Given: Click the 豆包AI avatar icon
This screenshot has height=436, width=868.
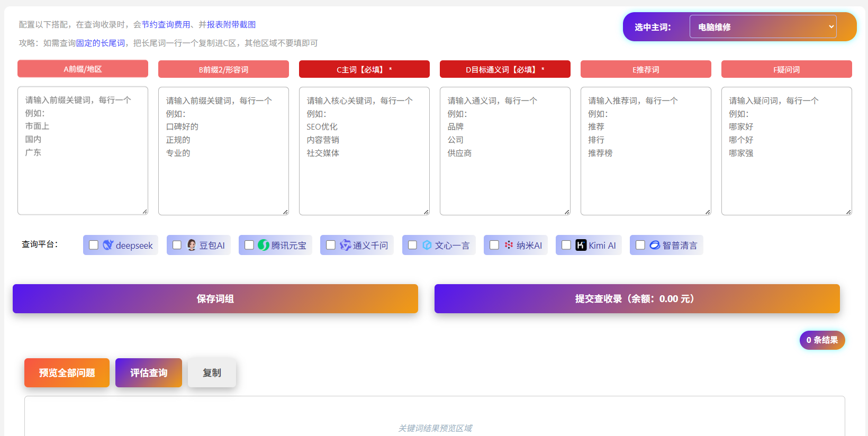Looking at the screenshot, I should (192, 245).
